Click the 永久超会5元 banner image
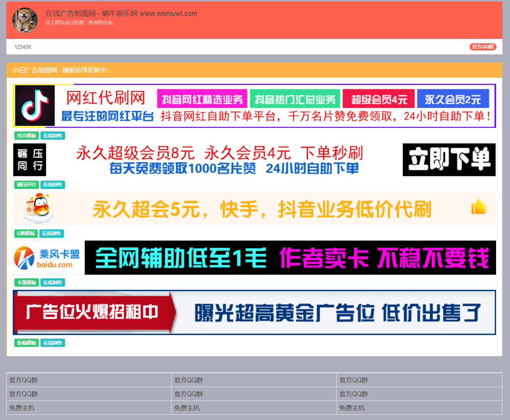Viewport: 510px width, 420px height. pyautogui.click(x=254, y=208)
